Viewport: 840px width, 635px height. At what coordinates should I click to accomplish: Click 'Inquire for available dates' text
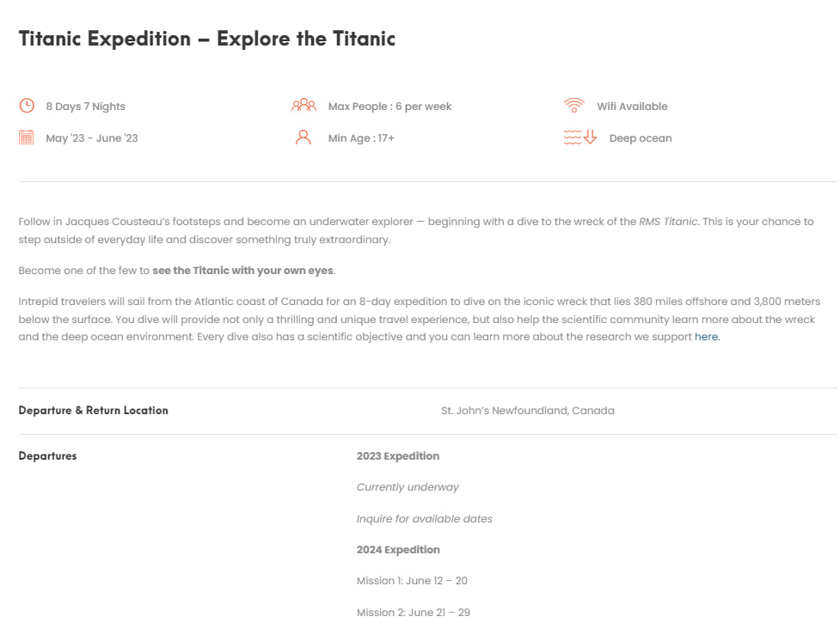point(425,519)
